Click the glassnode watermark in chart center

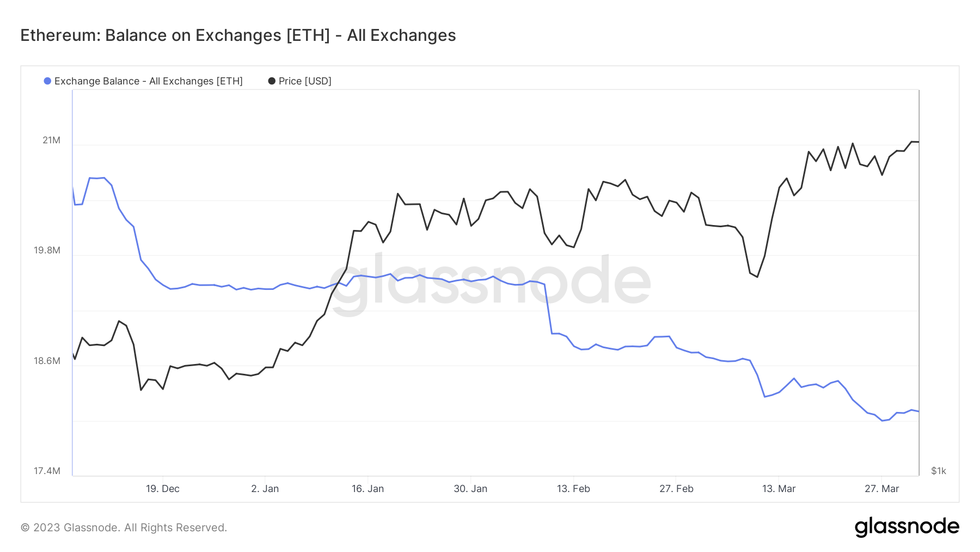[x=490, y=283]
